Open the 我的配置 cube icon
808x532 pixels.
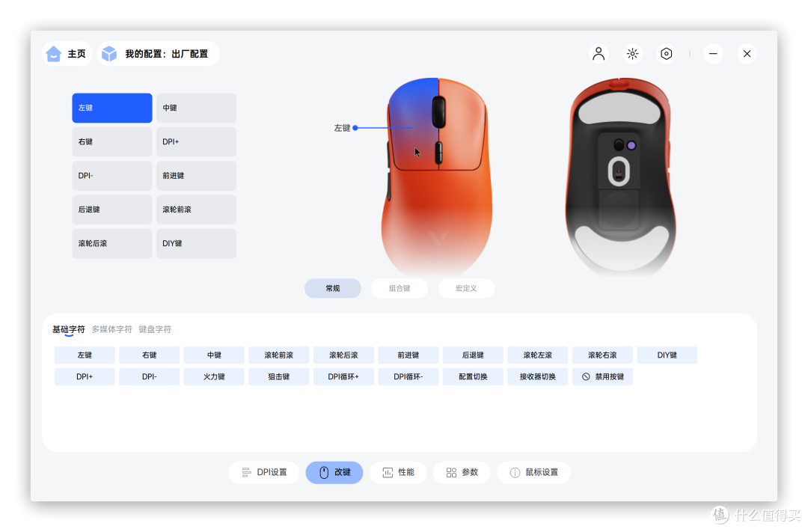click(x=109, y=54)
